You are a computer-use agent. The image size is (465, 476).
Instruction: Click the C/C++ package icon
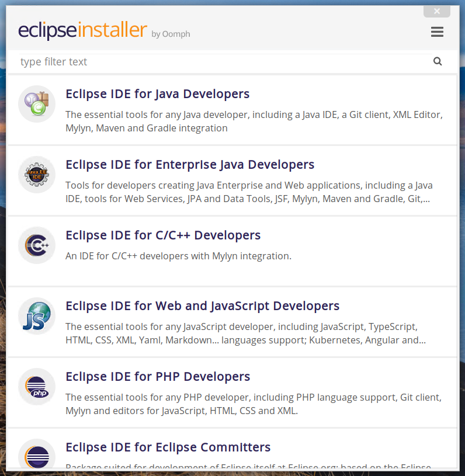pyautogui.click(x=37, y=245)
